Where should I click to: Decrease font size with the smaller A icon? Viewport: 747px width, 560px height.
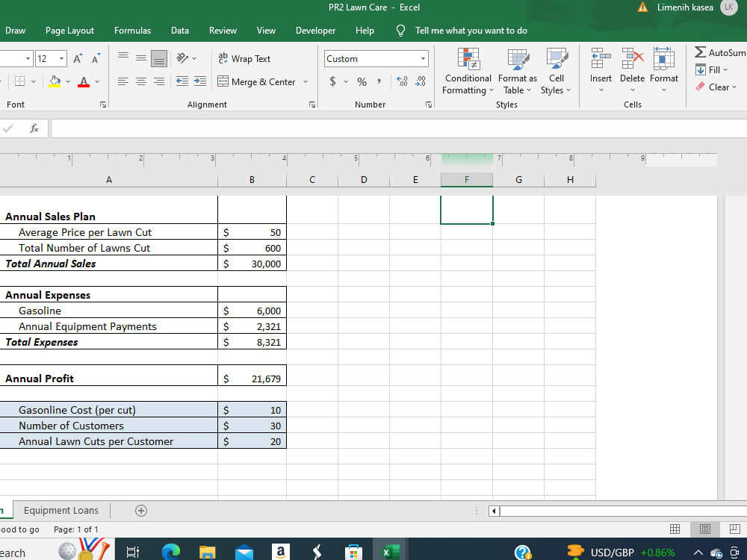point(96,58)
